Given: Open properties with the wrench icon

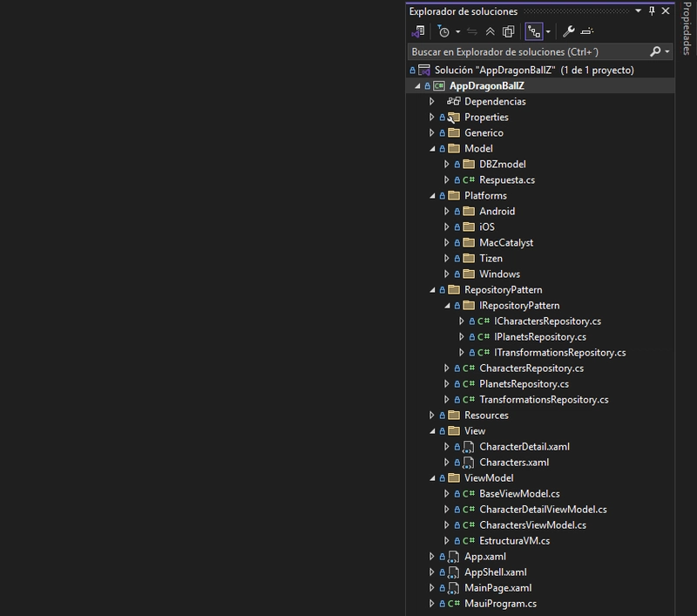Looking at the screenshot, I should [x=568, y=31].
